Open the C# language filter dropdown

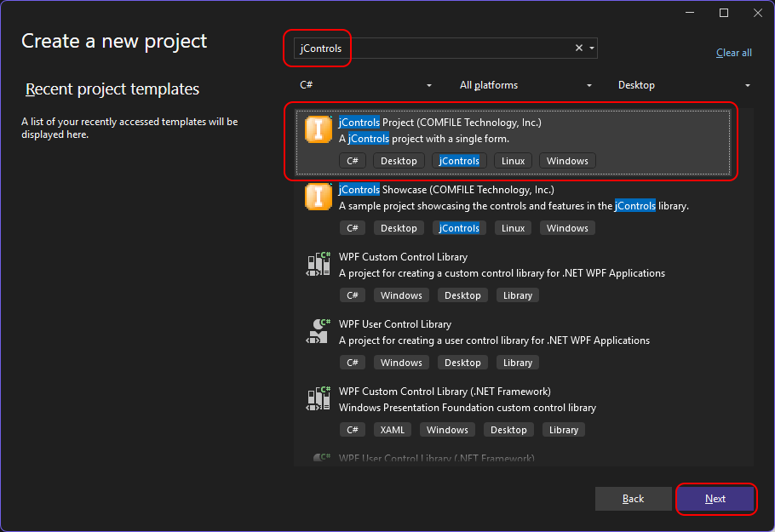pos(365,85)
